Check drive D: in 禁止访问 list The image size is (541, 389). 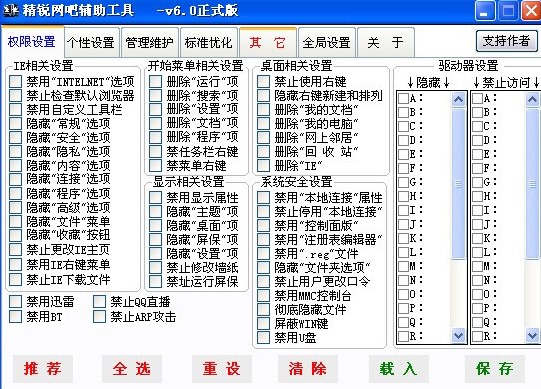(x=477, y=140)
